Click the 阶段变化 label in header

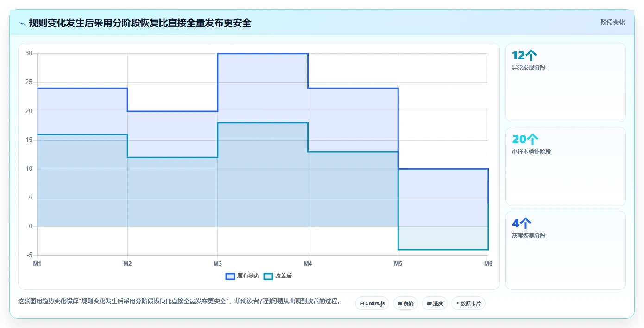[612, 22]
